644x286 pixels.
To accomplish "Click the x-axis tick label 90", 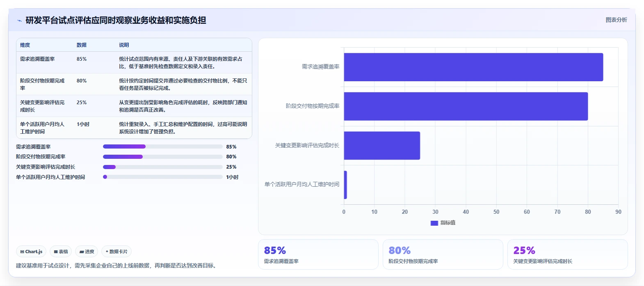I will click(x=618, y=212).
